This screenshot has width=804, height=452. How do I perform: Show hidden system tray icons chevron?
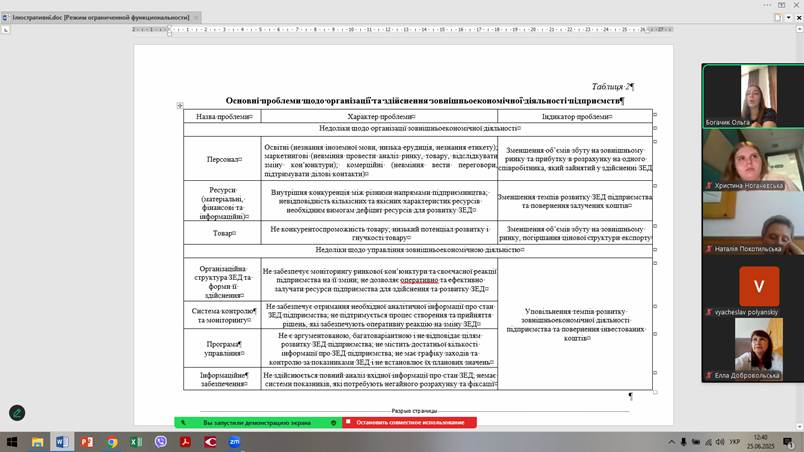672,441
